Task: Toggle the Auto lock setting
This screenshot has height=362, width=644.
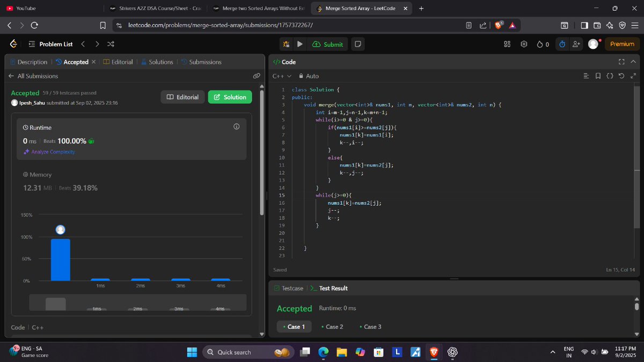Action: coord(309,76)
